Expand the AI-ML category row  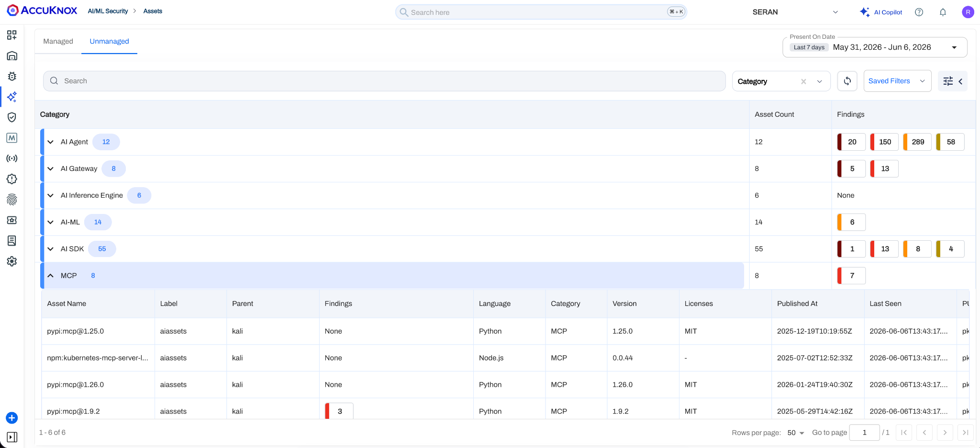(50, 222)
